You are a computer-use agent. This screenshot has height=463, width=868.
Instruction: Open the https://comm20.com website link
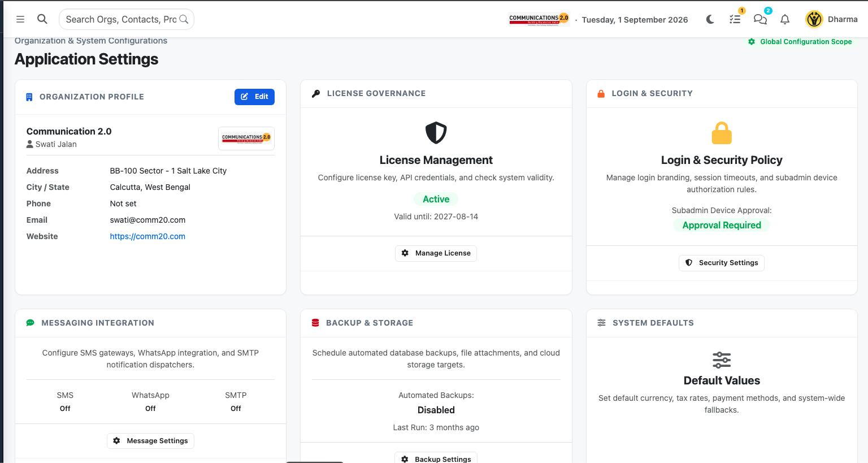tap(147, 236)
